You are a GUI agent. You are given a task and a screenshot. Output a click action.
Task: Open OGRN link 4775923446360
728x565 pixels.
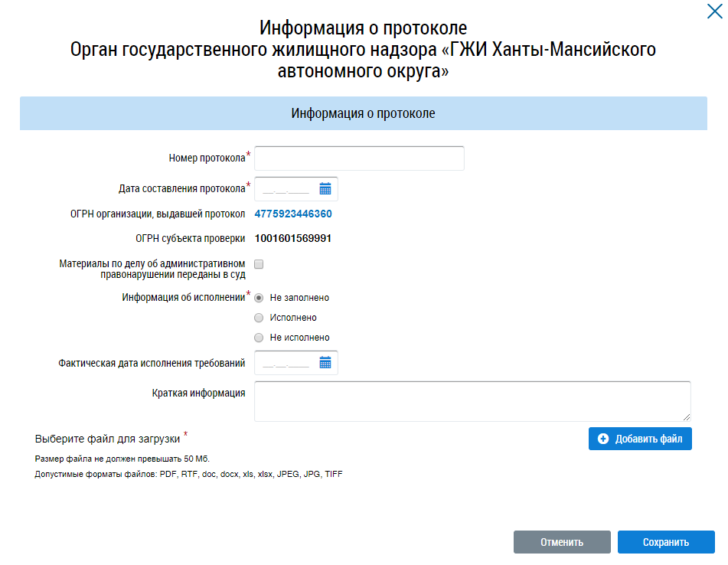tap(293, 214)
